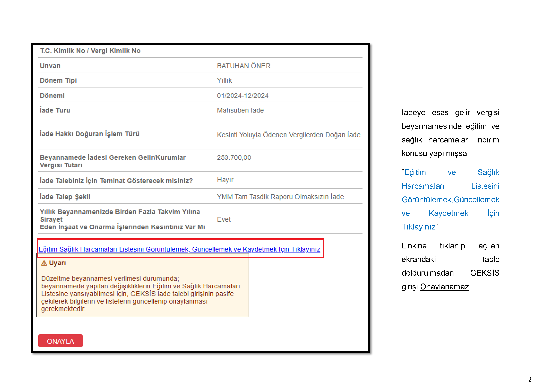Click the Hayır teminat answer
The image size is (554, 392).
coord(225,180)
